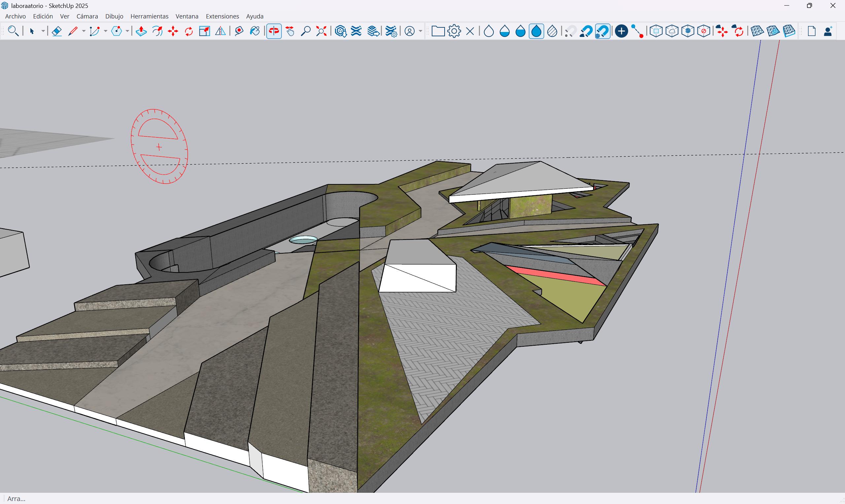Click the add user person button
Screen dimensions: 845x504
pos(828,31)
